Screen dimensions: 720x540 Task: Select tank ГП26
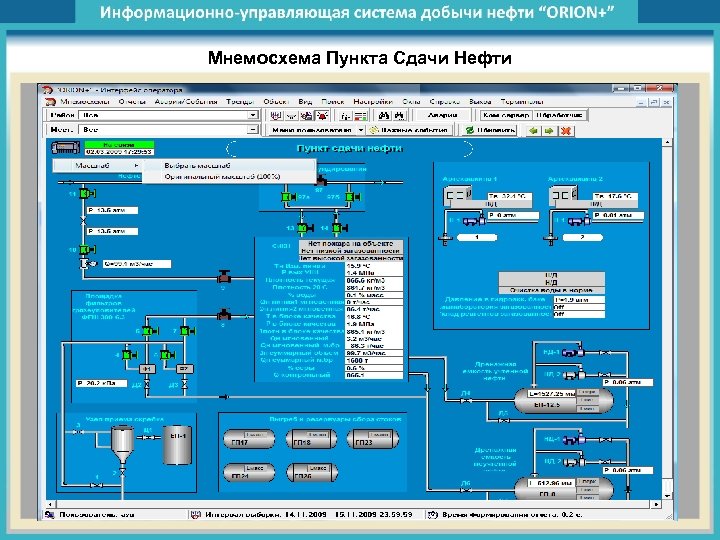click(x=312, y=472)
